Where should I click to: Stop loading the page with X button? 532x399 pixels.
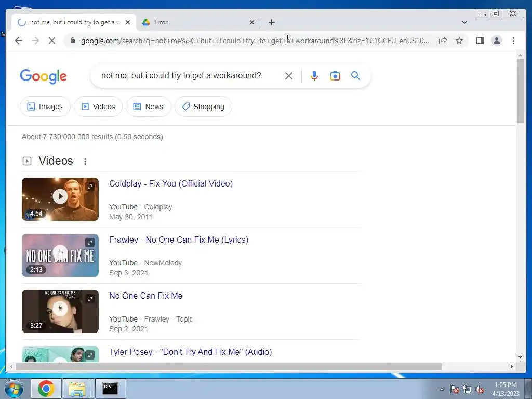tap(52, 41)
